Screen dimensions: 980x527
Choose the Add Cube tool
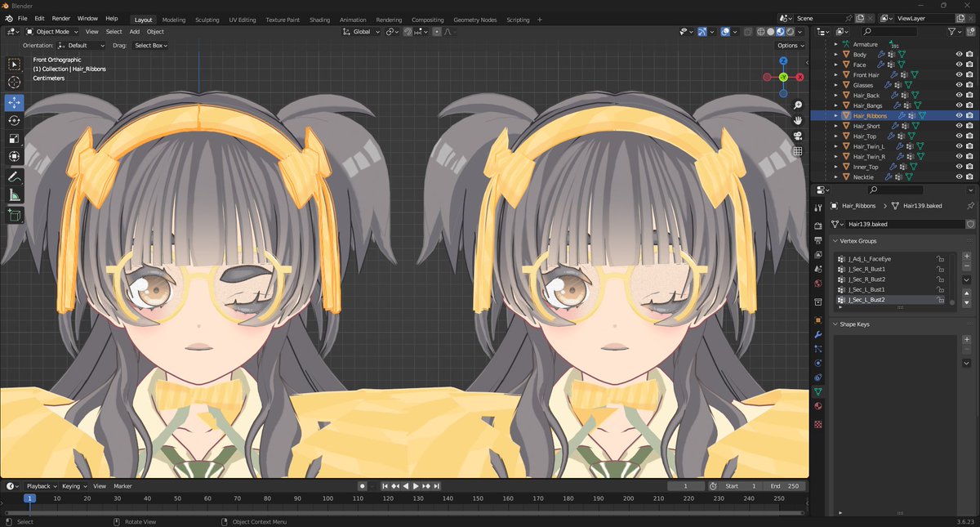point(14,215)
